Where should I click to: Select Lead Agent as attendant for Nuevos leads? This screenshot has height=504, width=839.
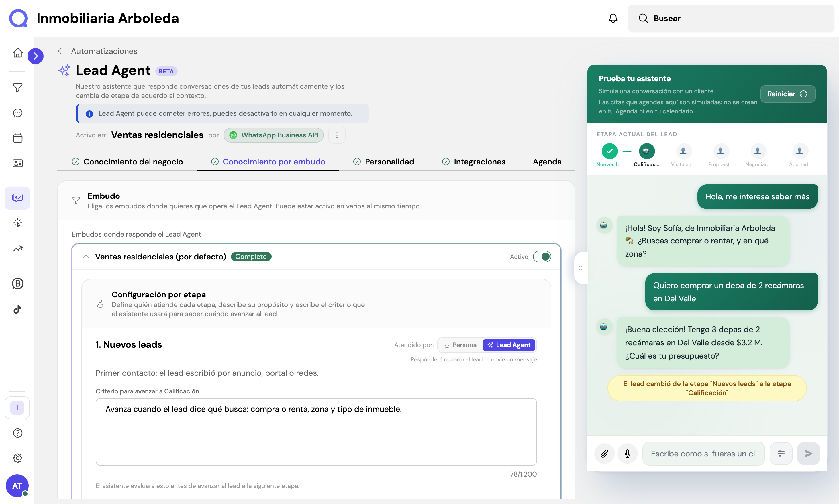[x=509, y=345]
